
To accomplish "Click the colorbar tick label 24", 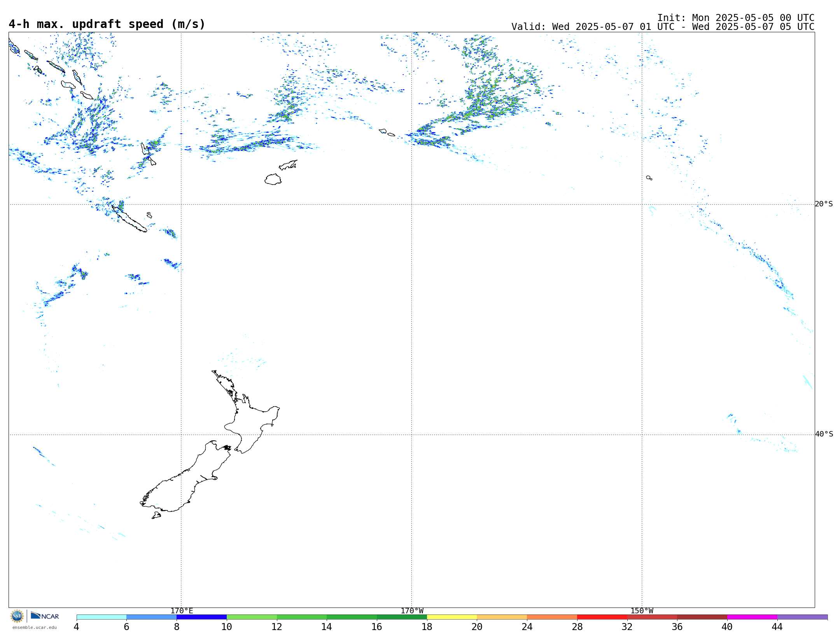I will (527, 627).
